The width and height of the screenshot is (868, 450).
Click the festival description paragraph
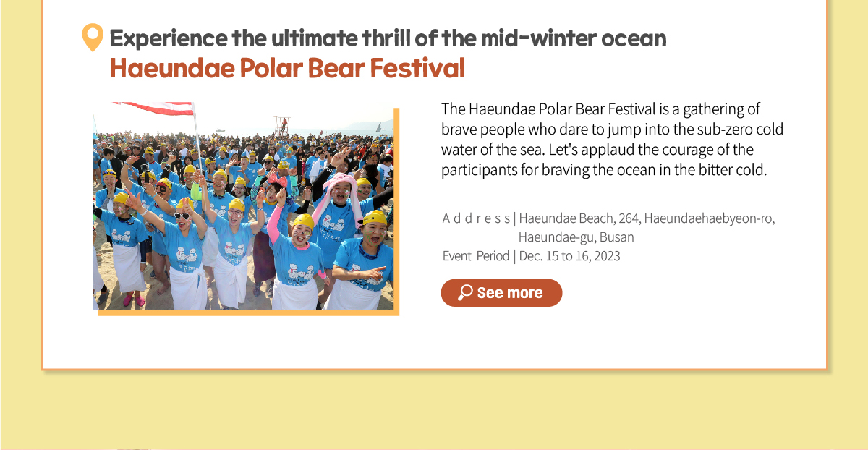pyautogui.click(x=613, y=140)
